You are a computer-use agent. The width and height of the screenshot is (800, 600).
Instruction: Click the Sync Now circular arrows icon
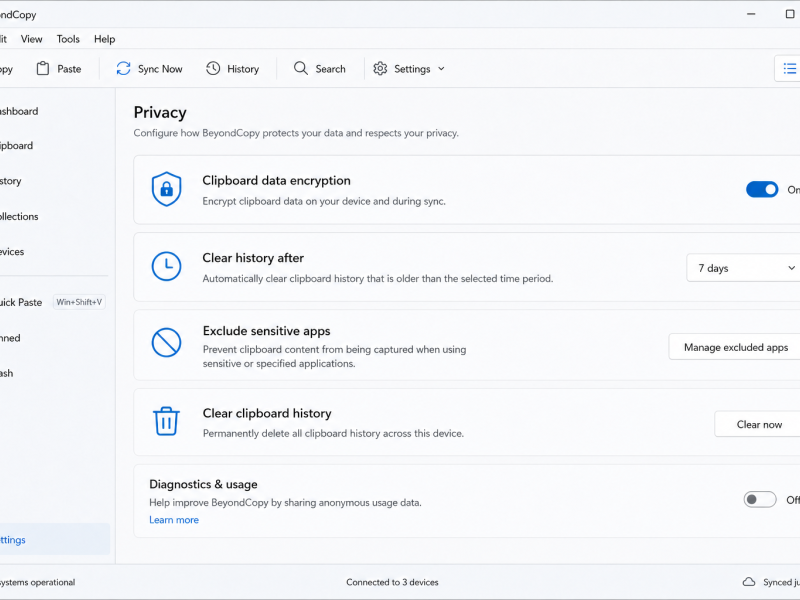(123, 68)
